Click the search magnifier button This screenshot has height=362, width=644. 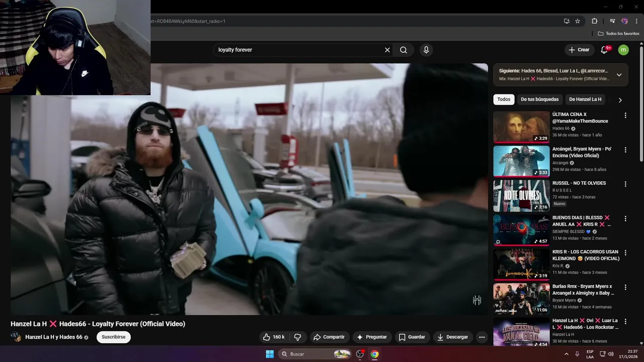[x=404, y=50]
